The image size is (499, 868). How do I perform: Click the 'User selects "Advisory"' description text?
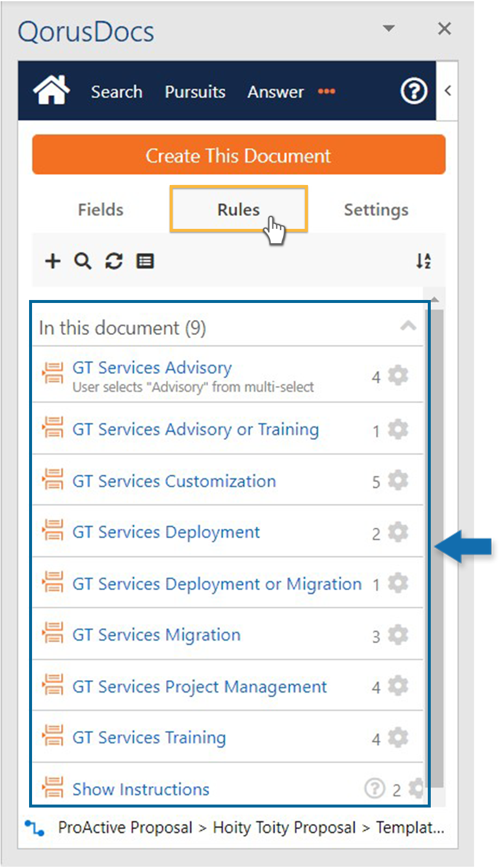coord(193,387)
